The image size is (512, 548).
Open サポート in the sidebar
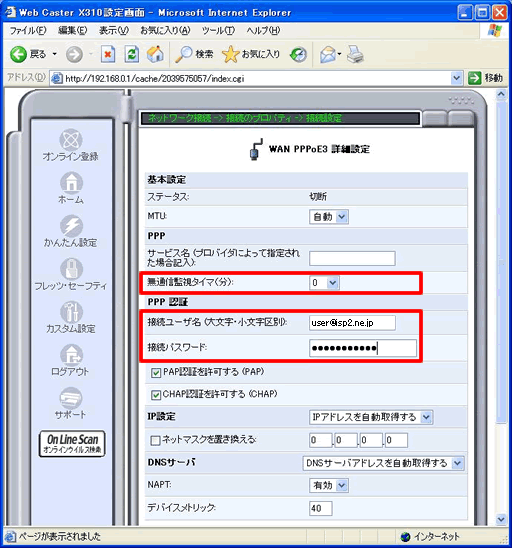71,403
